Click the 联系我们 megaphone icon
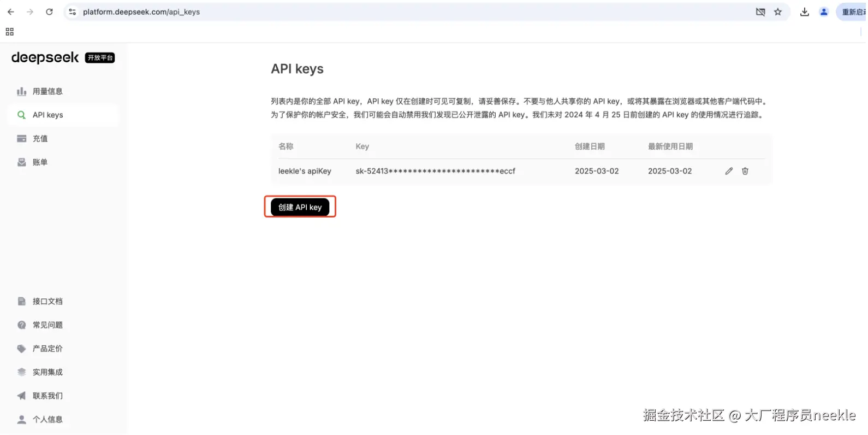This screenshot has height=435, width=868. coord(22,396)
